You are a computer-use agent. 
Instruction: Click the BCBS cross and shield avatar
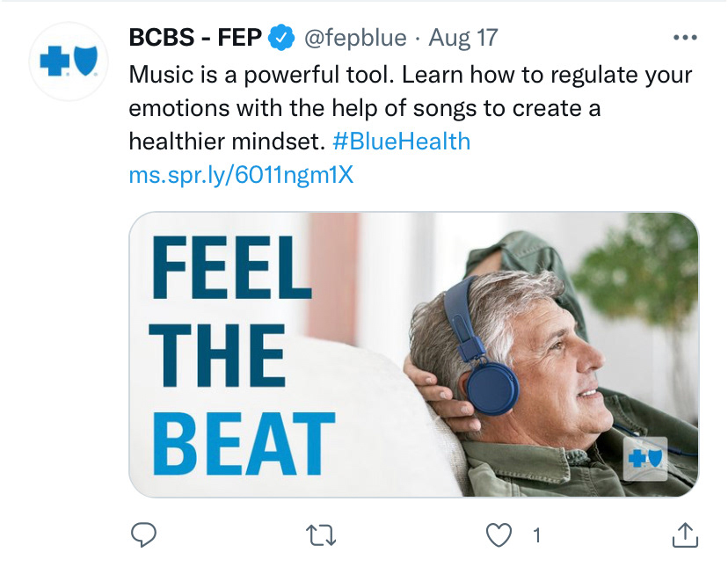pyautogui.click(x=69, y=61)
